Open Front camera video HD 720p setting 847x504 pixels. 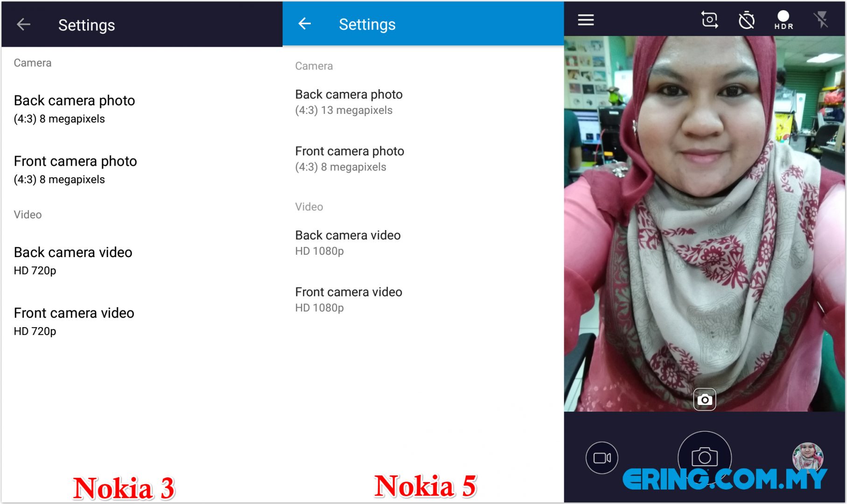tap(142, 322)
